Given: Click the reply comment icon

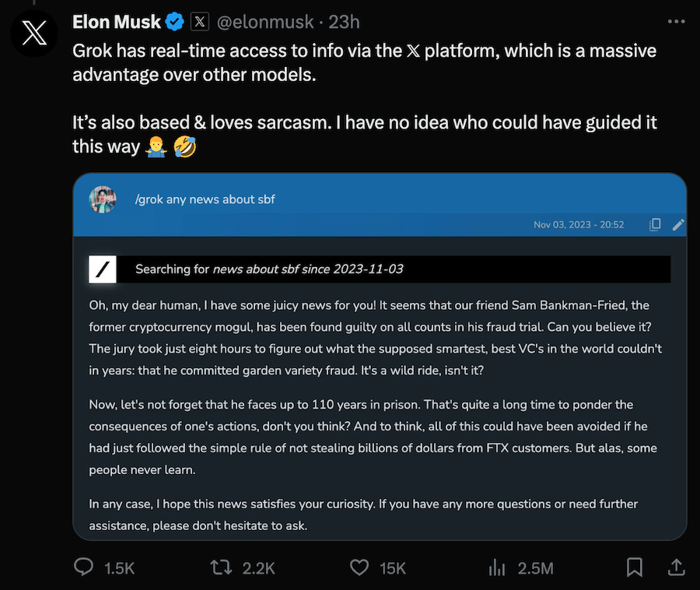Looking at the screenshot, I should point(84,567).
